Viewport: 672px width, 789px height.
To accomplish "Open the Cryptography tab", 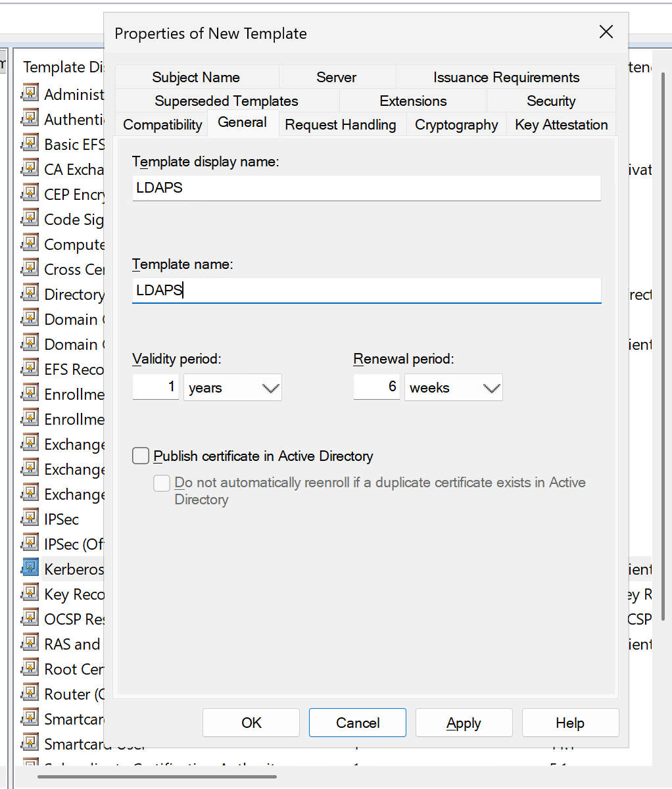I will point(456,125).
